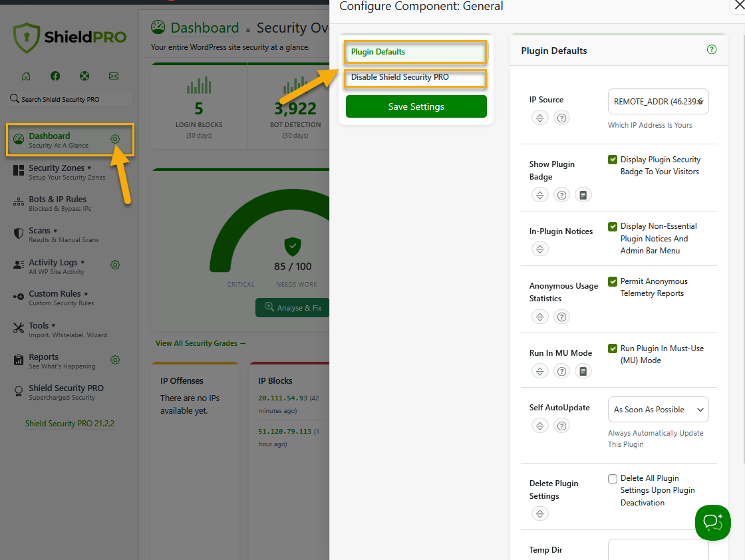Open Dashboard settings gear icon

[115, 139]
